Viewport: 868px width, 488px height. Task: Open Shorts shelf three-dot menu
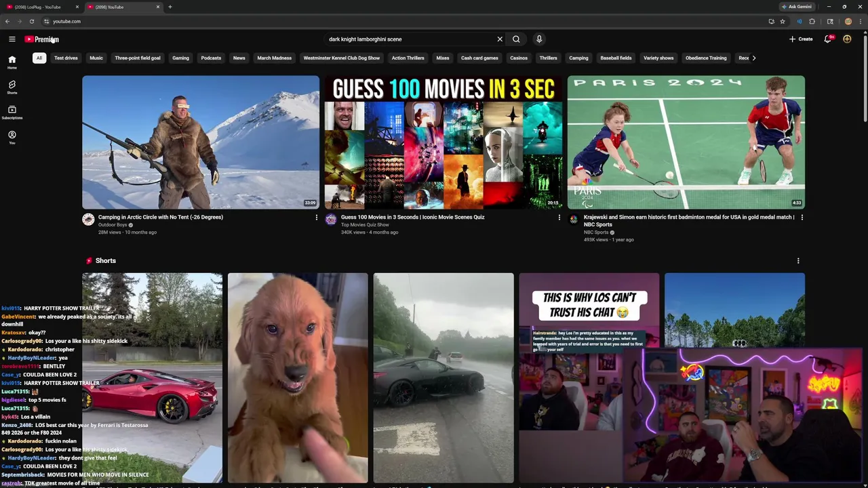[x=798, y=261]
